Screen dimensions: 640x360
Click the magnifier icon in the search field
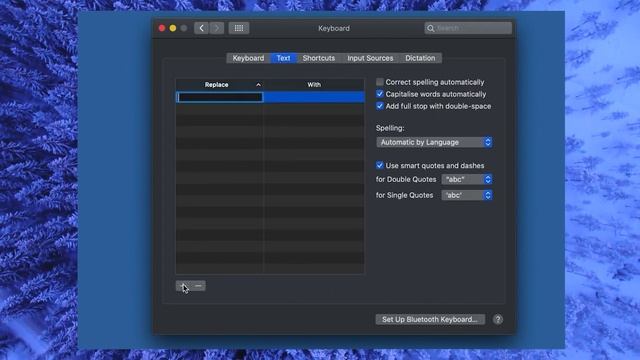click(x=431, y=28)
